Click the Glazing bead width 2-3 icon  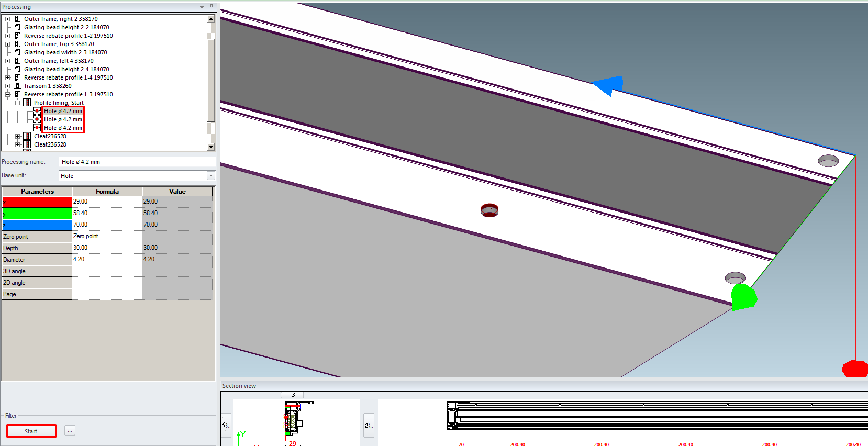(17, 52)
